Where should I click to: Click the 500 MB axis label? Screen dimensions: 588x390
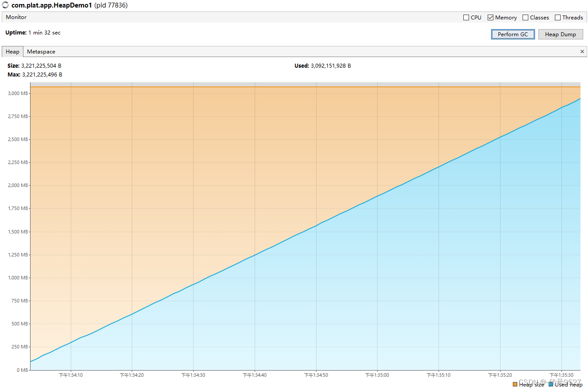point(20,324)
